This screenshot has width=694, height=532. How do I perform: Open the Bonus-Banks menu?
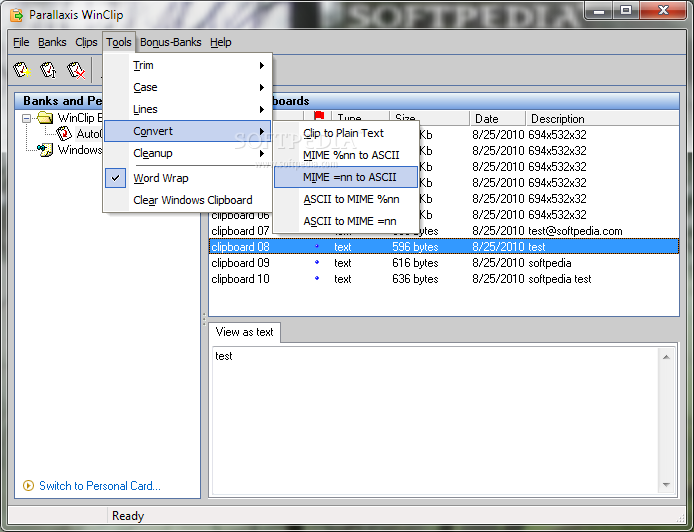[170, 42]
